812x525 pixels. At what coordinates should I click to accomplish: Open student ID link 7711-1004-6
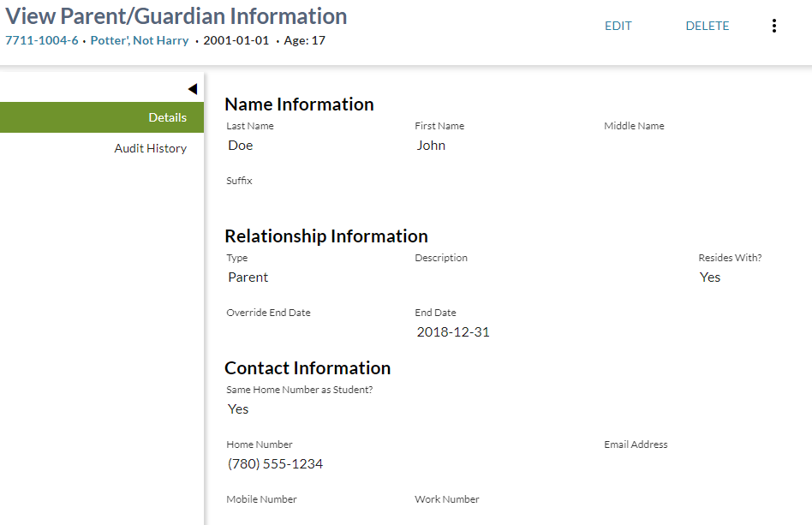coord(42,40)
